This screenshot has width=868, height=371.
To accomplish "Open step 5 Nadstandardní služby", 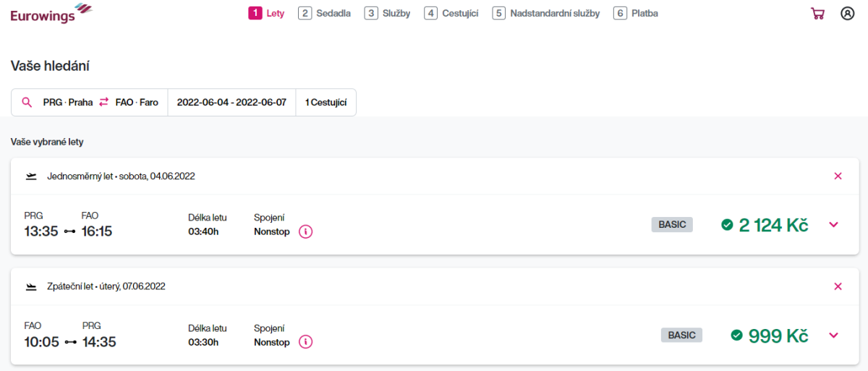I will point(546,13).
